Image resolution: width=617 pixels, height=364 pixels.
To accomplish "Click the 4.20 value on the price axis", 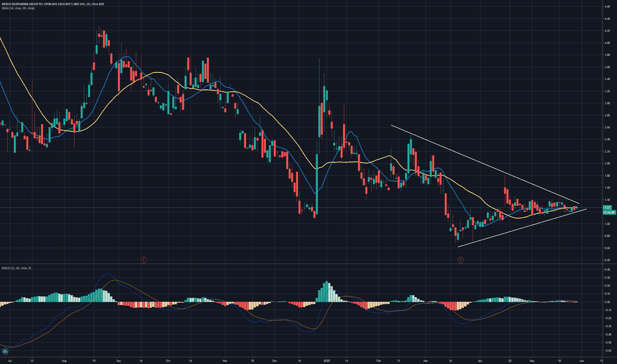I will click(x=607, y=30).
